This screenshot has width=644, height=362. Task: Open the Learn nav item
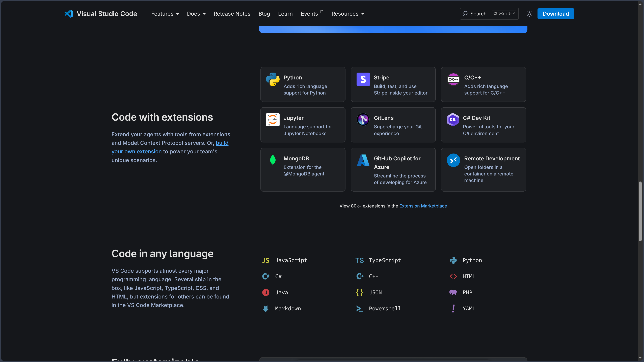[285, 14]
